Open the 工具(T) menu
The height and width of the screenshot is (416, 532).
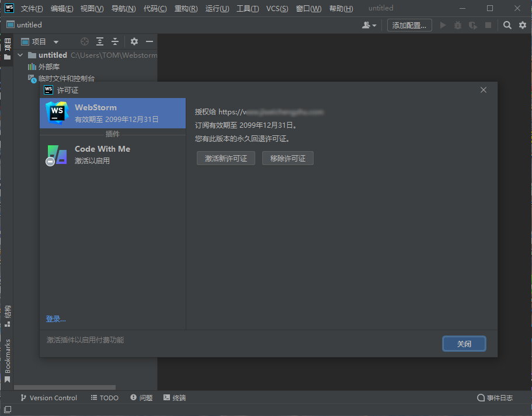tap(248, 9)
